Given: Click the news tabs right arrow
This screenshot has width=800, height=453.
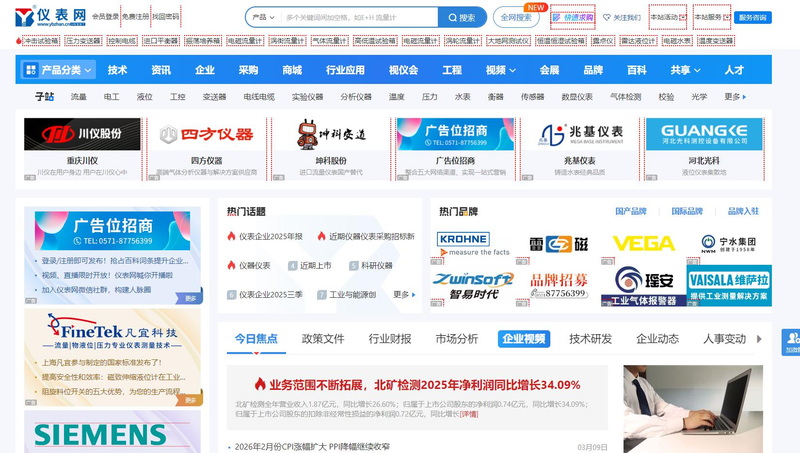Looking at the screenshot, I should (759, 339).
